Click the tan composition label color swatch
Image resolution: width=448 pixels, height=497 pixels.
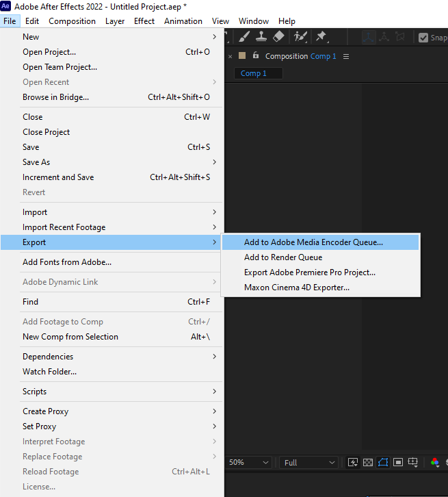[242, 56]
